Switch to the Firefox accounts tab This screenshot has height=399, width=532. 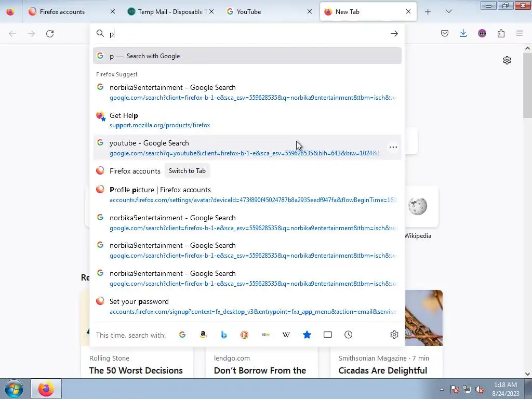(72, 12)
